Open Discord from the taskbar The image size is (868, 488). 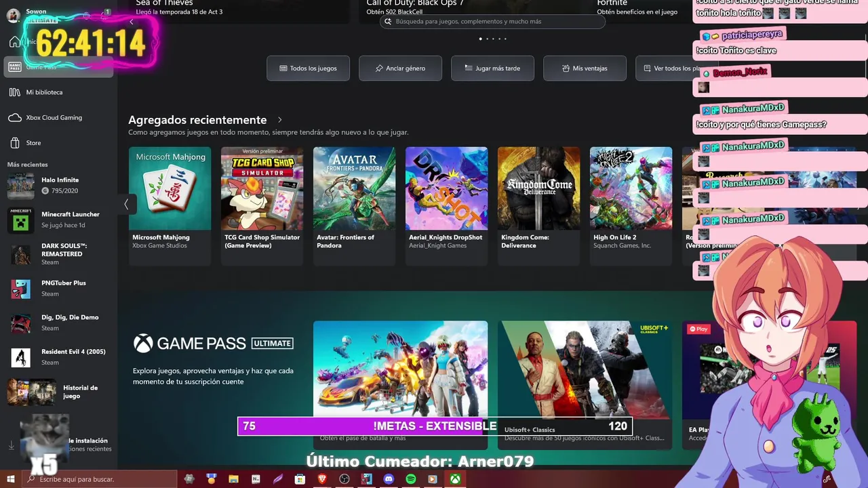[x=389, y=479]
